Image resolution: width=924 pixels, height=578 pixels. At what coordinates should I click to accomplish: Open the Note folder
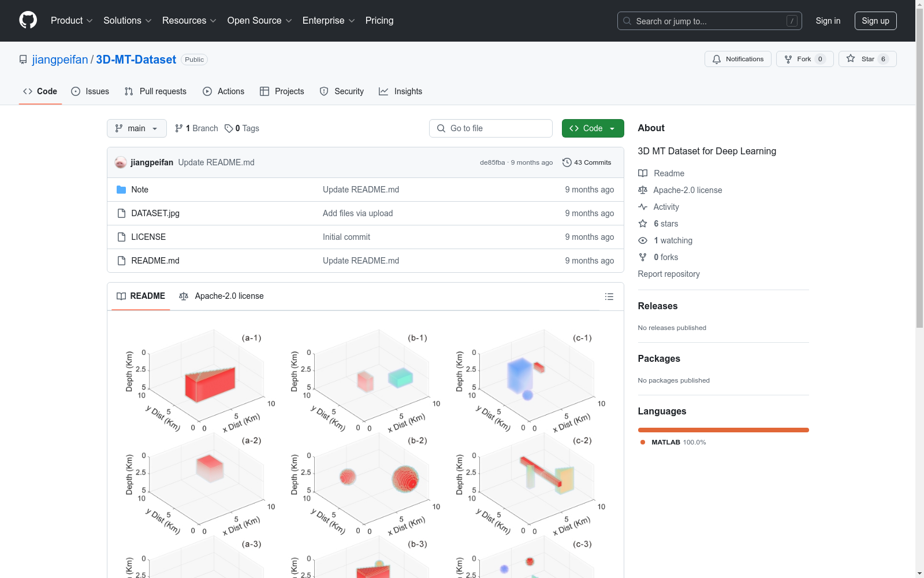[x=140, y=190]
